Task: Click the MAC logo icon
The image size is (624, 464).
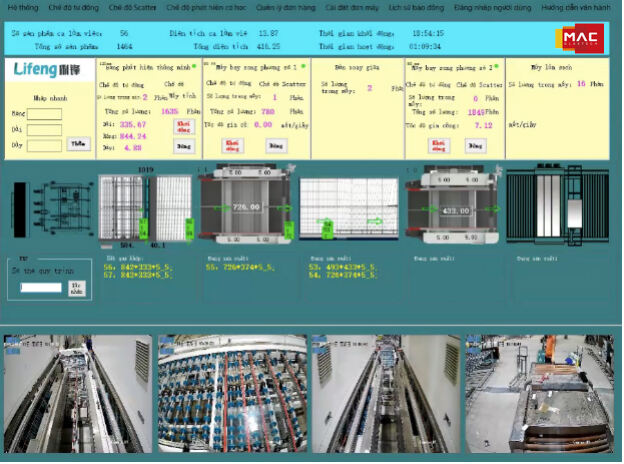Action: pyautogui.click(x=580, y=38)
